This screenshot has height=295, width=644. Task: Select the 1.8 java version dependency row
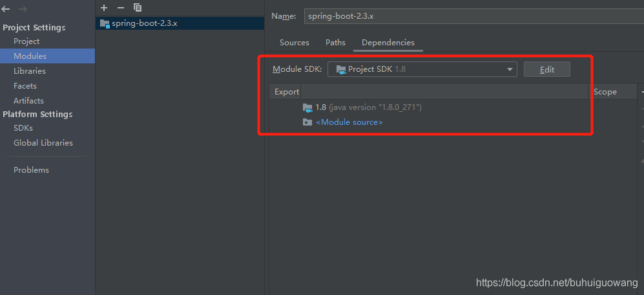(x=368, y=107)
